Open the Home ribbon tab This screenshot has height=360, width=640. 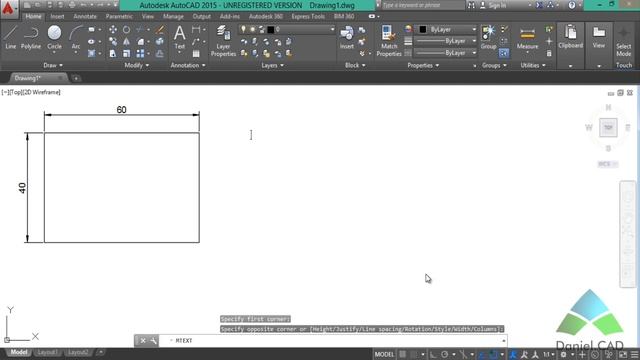point(33,16)
